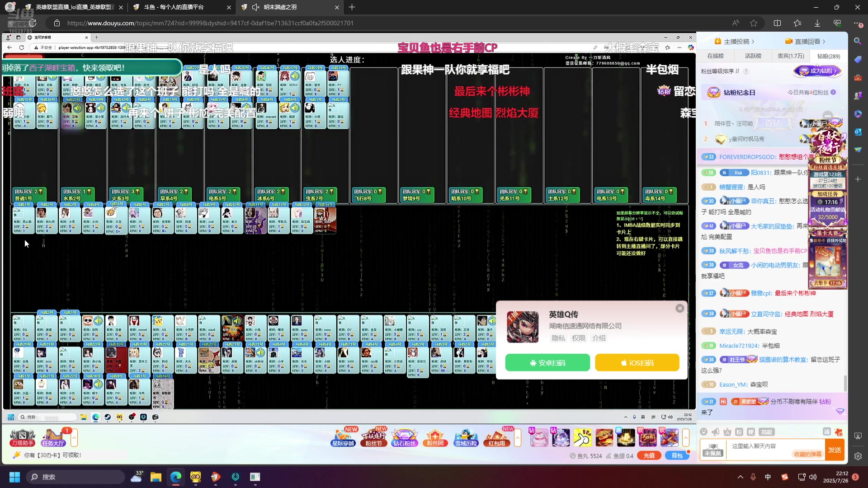
Task: Open the 粉 fan danmaku option
Action: [x=739, y=432]
